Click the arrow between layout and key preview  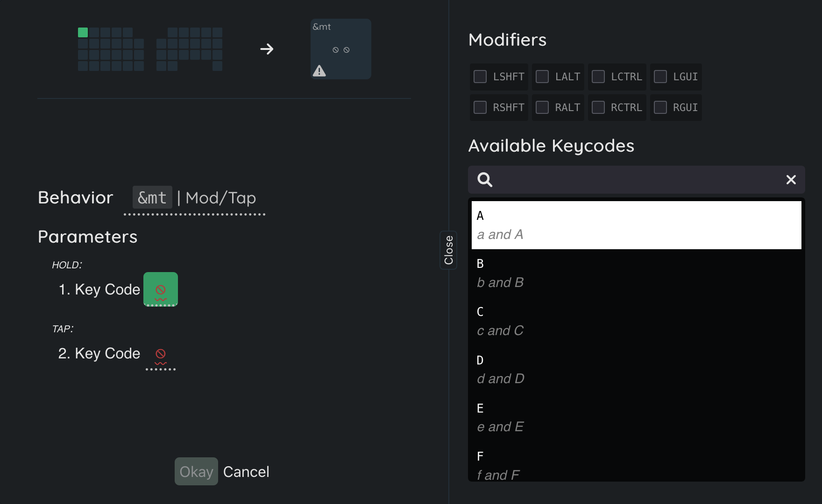coord(267,49)
